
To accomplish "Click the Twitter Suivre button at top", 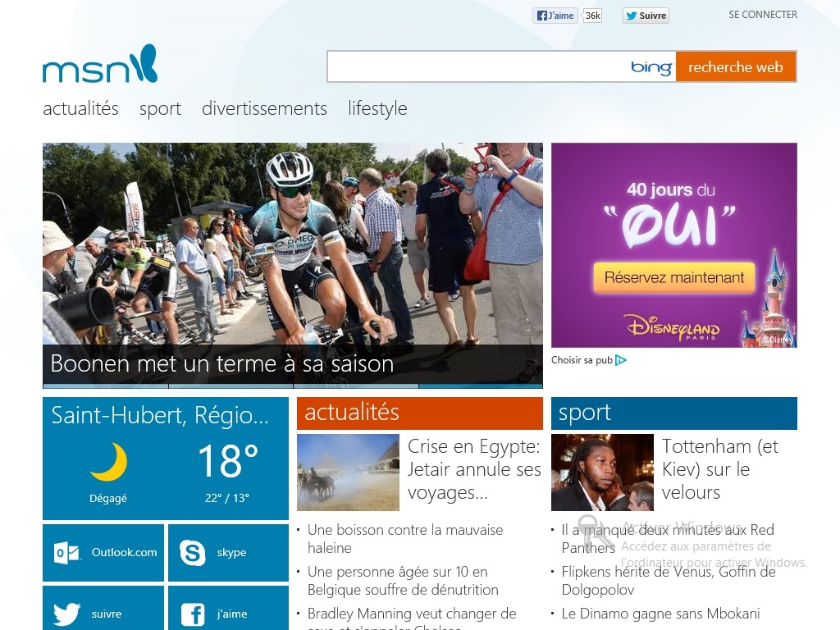I will pos(646,16).
